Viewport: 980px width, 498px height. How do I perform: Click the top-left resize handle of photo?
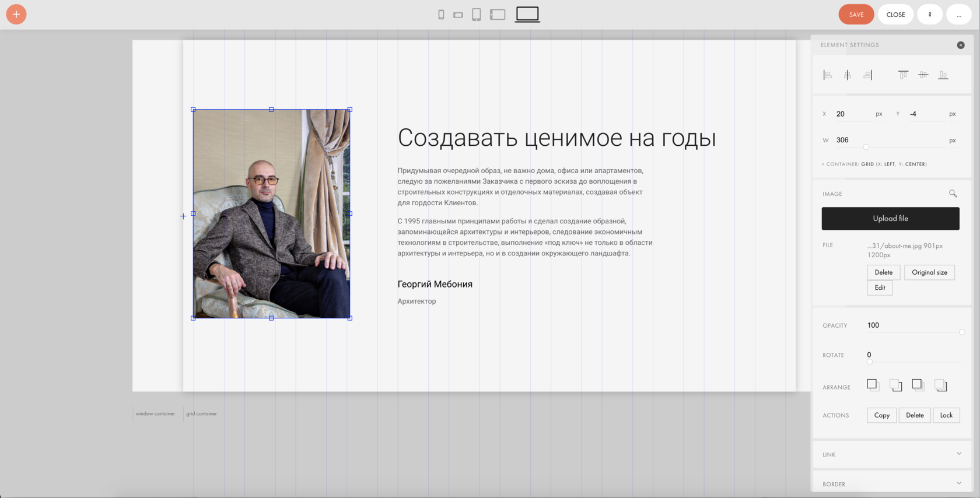[x=194, y=110]
